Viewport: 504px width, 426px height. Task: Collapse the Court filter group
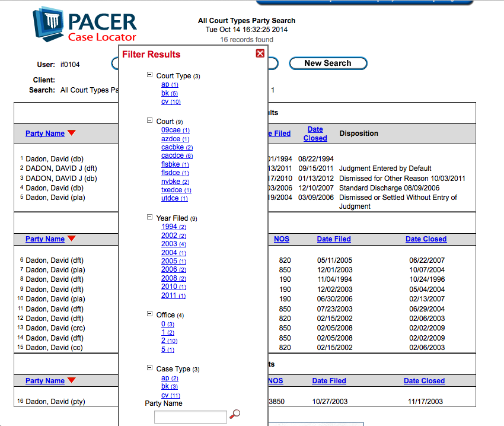[x=149, y=120]
